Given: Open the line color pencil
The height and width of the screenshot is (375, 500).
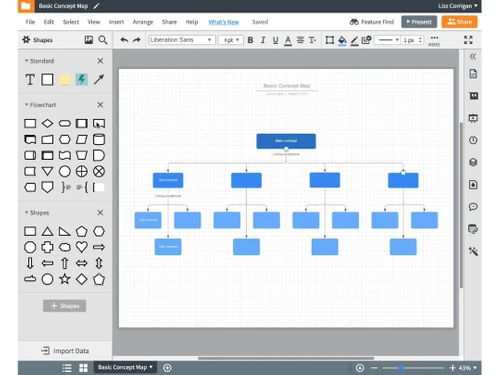Looking at the screenshot, I should 355,41.
